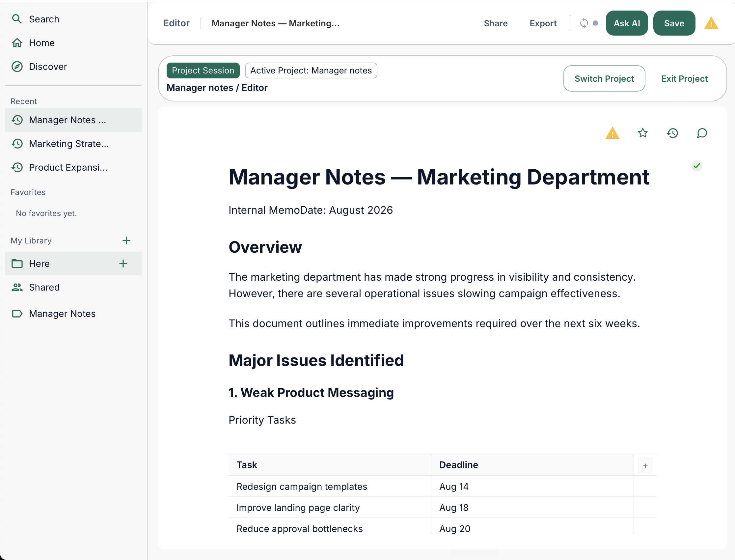Click the Ask AI button
This screenshot has width=735, height=560.
tap(626, 23)
